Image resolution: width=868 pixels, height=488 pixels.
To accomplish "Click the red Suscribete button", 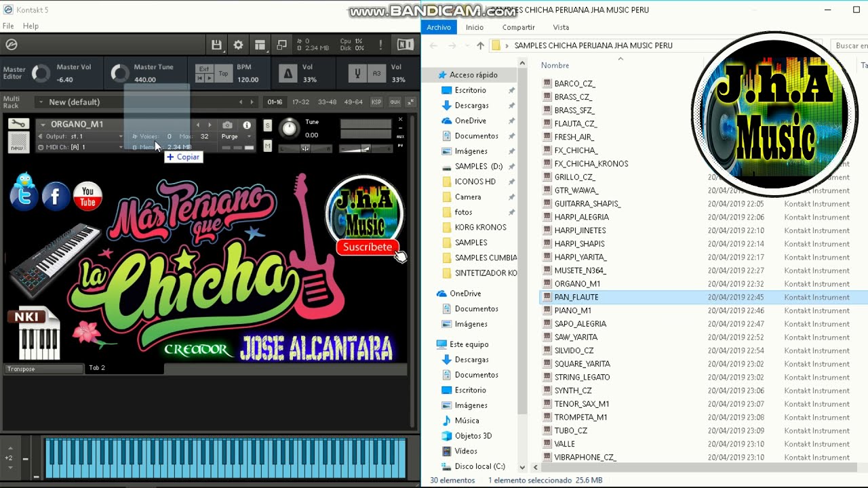I will (368, 247).
